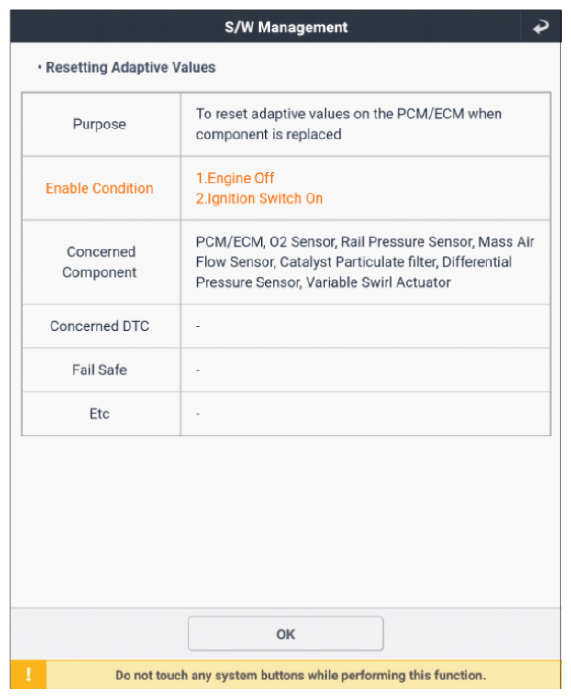Click the Enable Condition label
This screenshot has height=698, width=571.
click(100, 188)
